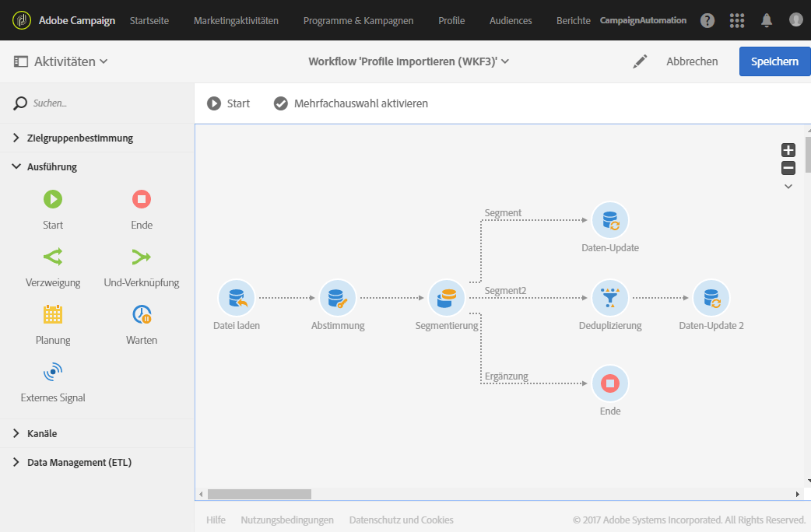This screenshot has height=532, width=811.
Task: Open help via the question mark icon
Action: click(707, 20)
